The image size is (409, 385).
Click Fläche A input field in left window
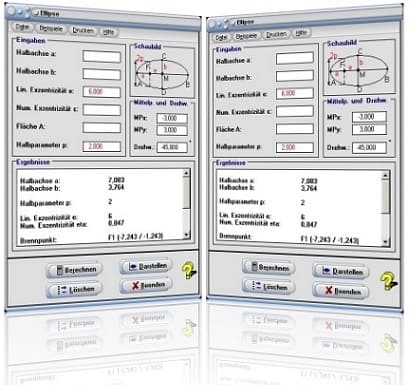[102, 128]
